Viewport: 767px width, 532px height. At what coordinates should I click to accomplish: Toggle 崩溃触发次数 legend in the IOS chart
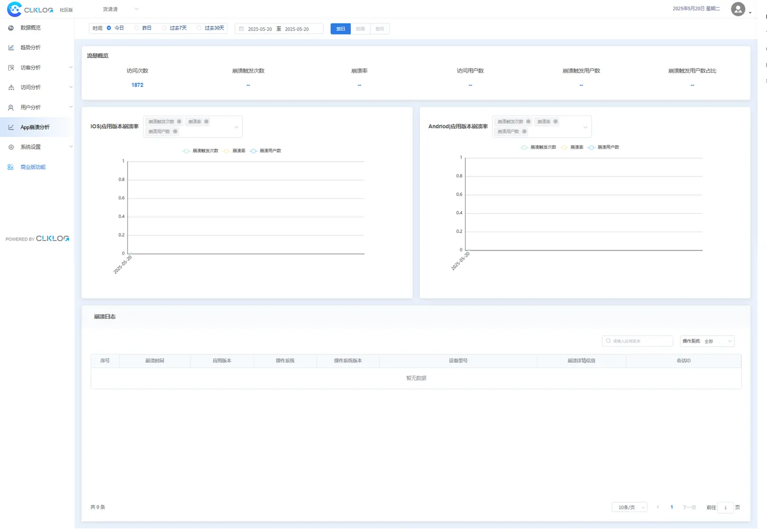pyautogui.click(x=201, y=151)
